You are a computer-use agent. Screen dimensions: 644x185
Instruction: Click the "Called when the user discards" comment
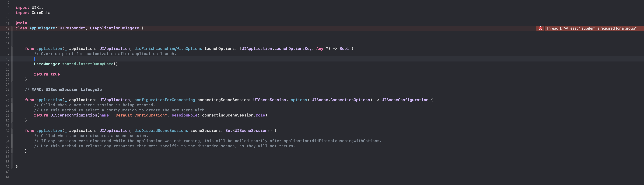click(x=91, y=136)
